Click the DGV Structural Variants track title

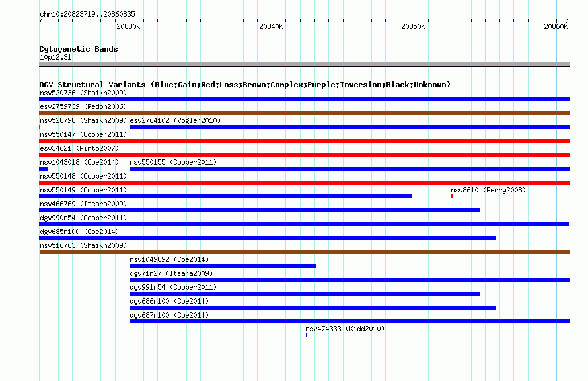coord(244,85)
